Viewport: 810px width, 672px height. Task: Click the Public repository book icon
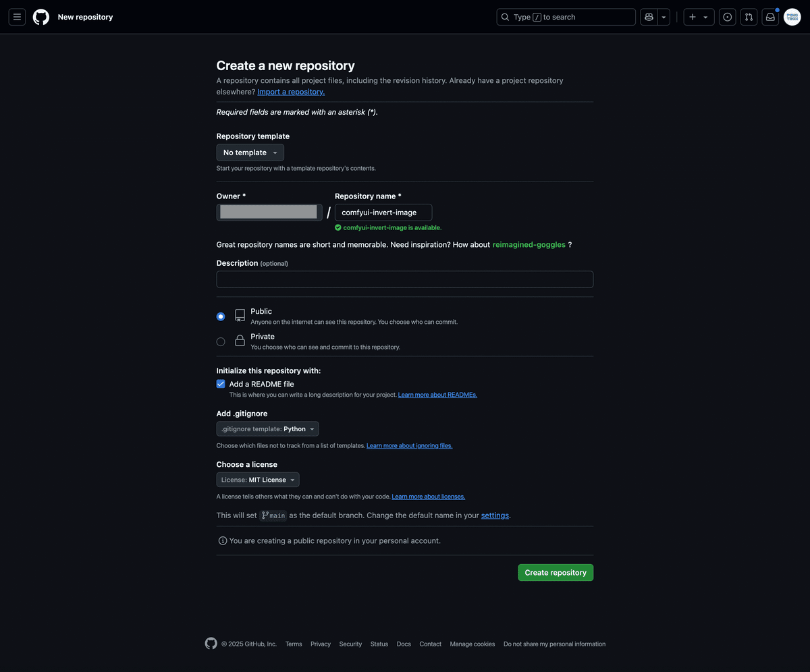click(240, 316)
